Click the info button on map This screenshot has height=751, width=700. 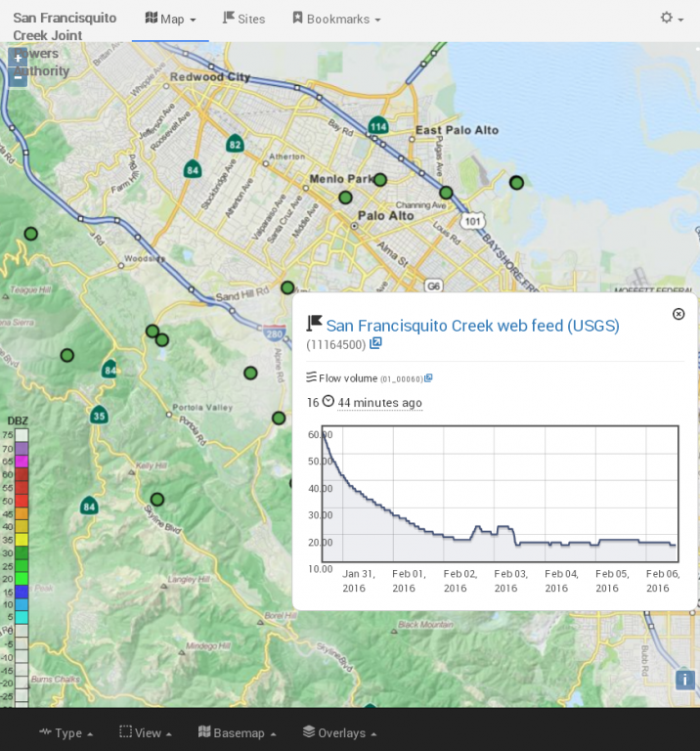685,680
